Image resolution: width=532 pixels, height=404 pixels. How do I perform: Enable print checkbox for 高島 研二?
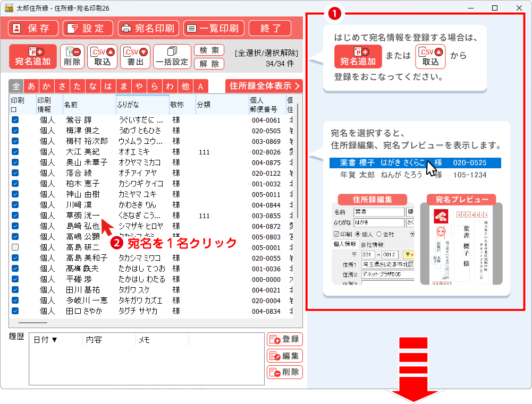pyautogui.click(x=15, y=247)
